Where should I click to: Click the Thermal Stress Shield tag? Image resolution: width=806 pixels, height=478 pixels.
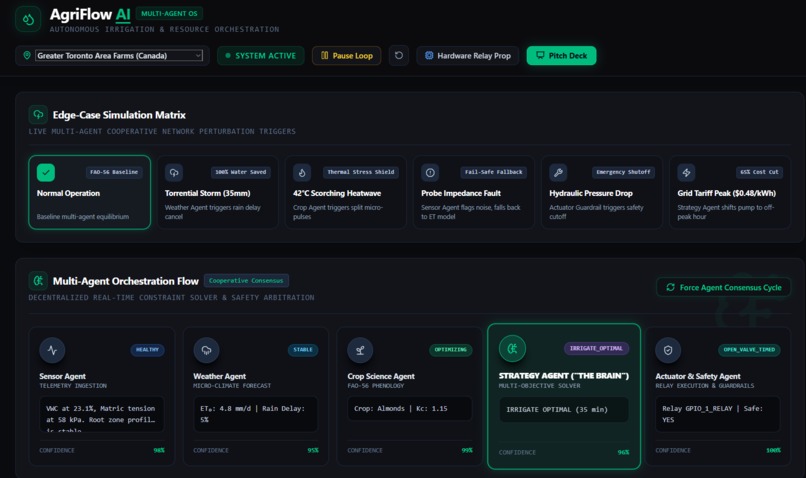pos(361,172)
